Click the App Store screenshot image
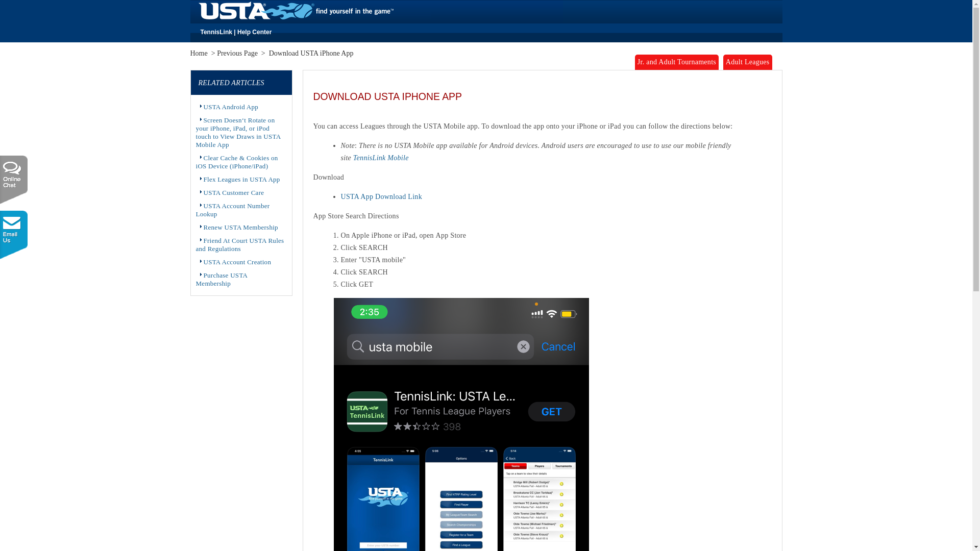Screen dimensions: 980x551 tap(461, 424)
